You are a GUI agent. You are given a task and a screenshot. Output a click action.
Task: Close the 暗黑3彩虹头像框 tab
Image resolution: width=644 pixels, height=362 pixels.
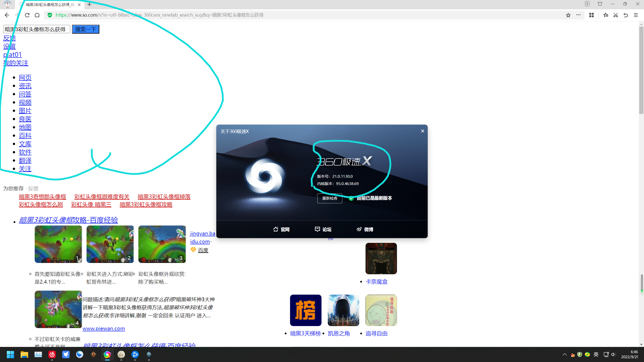pyautogui.click(x=79, y=5)
